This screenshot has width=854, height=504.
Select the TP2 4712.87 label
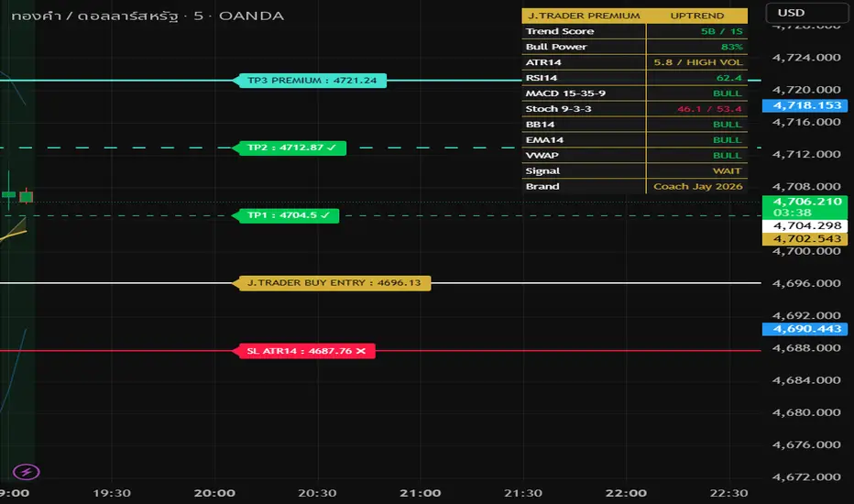[290, 148]
